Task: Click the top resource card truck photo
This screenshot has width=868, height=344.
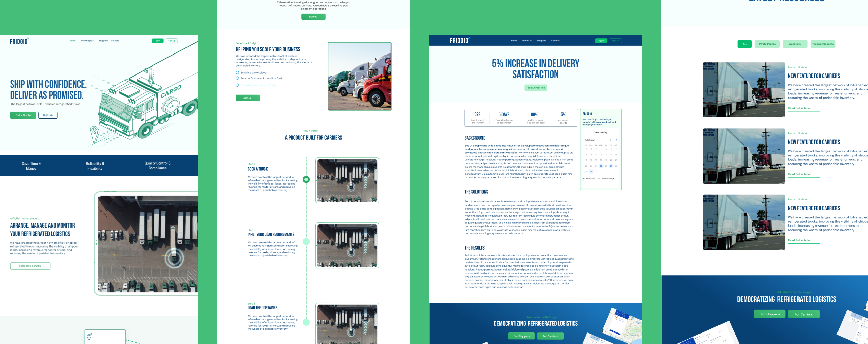Action: [x=744, y=90]
